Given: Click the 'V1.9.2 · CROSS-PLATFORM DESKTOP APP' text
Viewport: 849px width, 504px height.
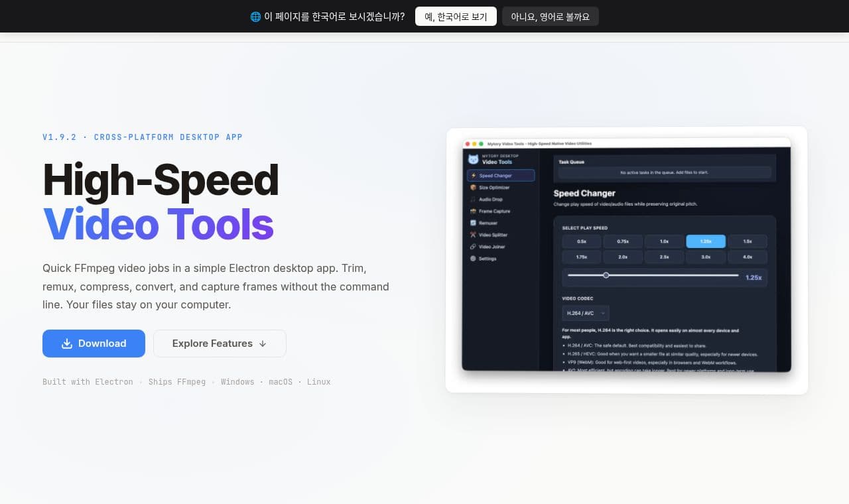Looking at the screenshot, I should 143,137.
